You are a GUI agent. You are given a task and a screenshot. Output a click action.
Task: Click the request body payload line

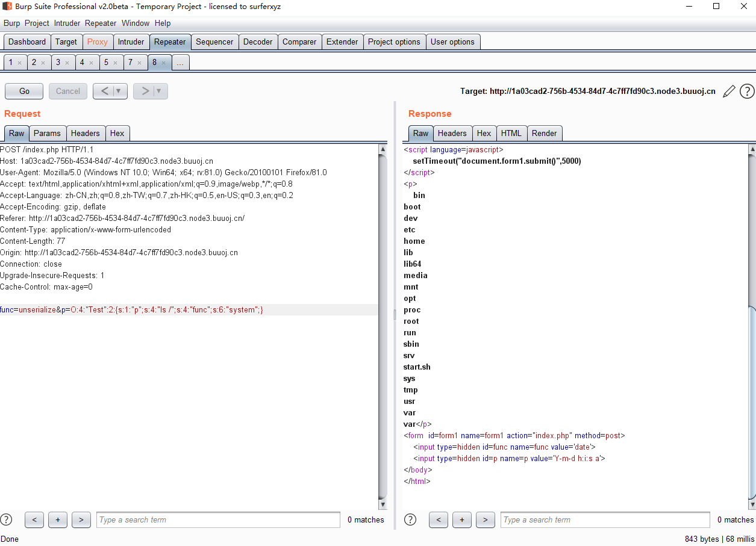pos(189,309)
